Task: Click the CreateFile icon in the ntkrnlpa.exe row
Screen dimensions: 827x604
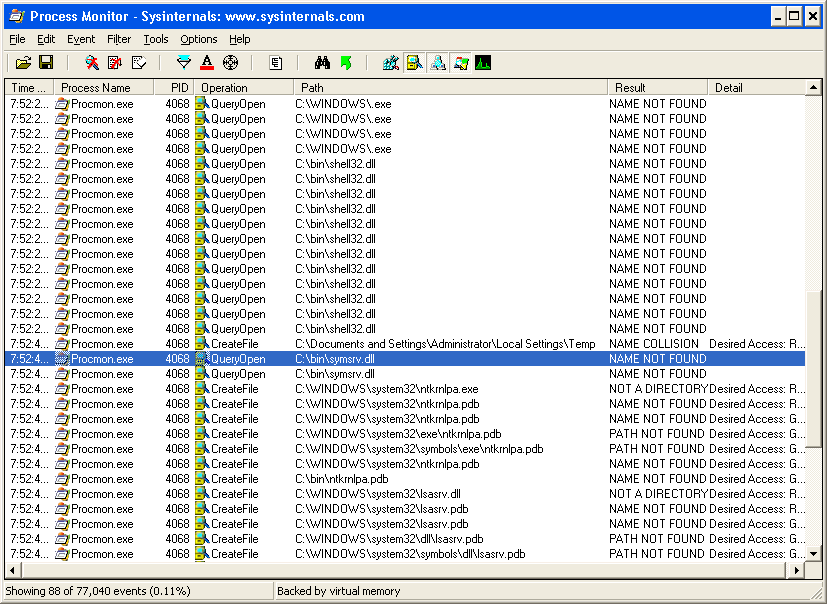Action: 202,389
